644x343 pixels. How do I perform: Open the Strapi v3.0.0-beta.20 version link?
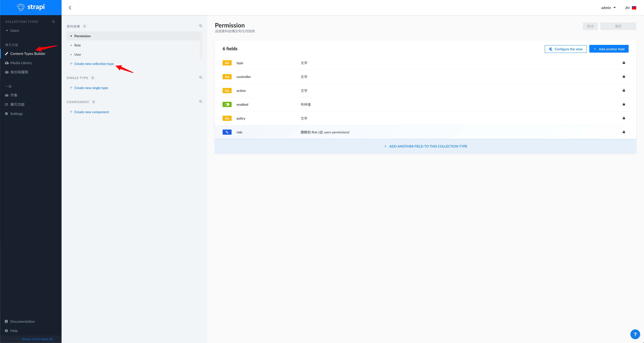pyautogui.click(x=37, y=339)
